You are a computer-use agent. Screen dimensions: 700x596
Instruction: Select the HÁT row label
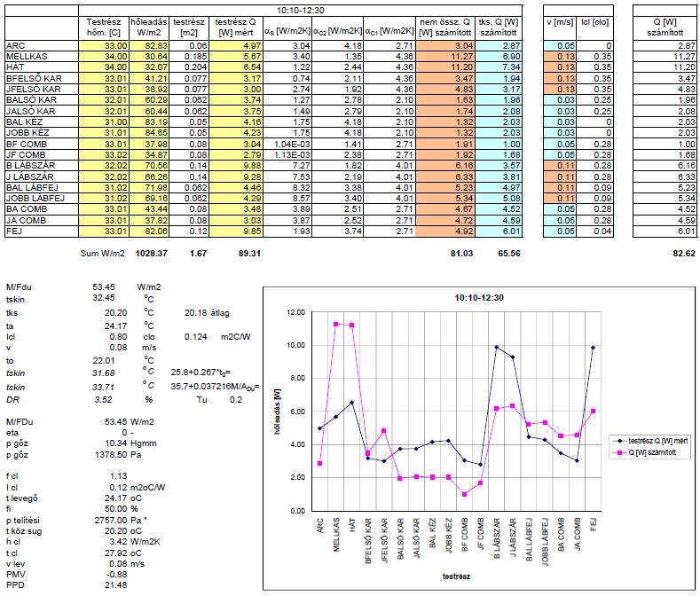(x=42, y=67)
